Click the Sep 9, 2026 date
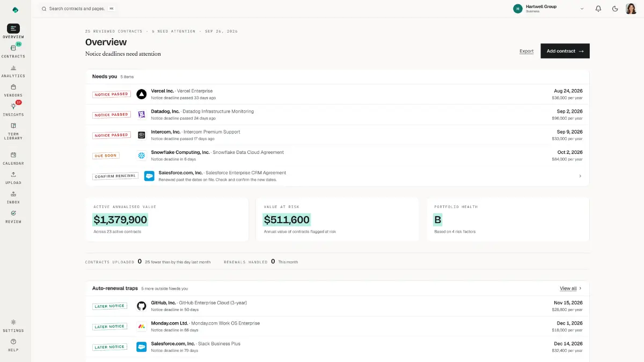644x362 pixels. point(570,132)
